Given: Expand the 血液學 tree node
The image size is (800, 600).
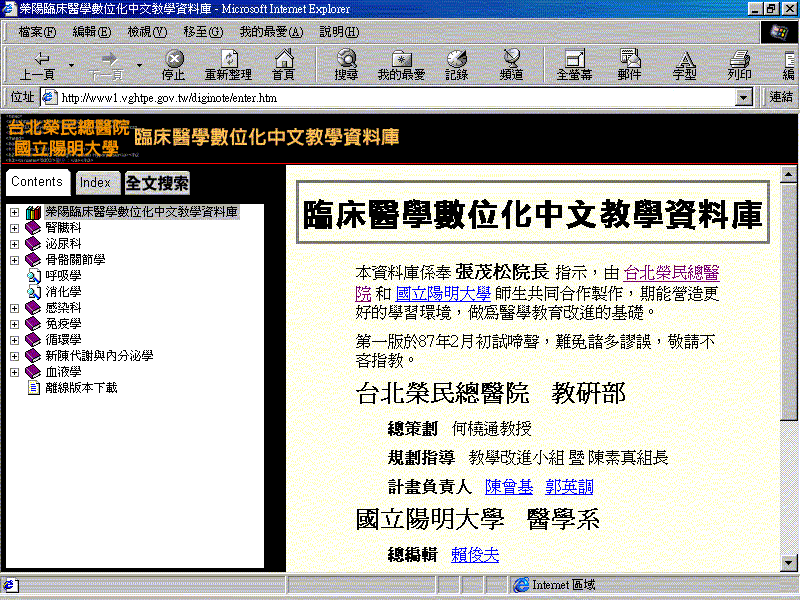Looking at the screenshot, I should pyautogui.click(x=14, y=372).
